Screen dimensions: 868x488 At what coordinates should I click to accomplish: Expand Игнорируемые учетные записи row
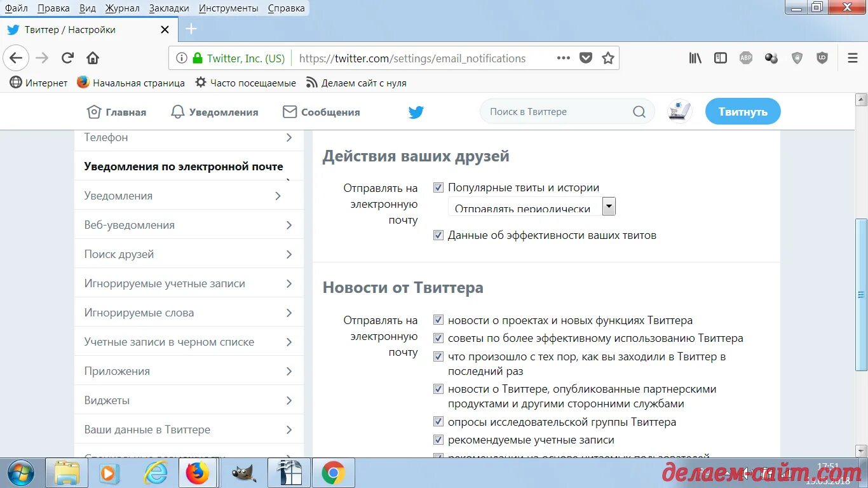pyautogui.click(x=189, y=283)
